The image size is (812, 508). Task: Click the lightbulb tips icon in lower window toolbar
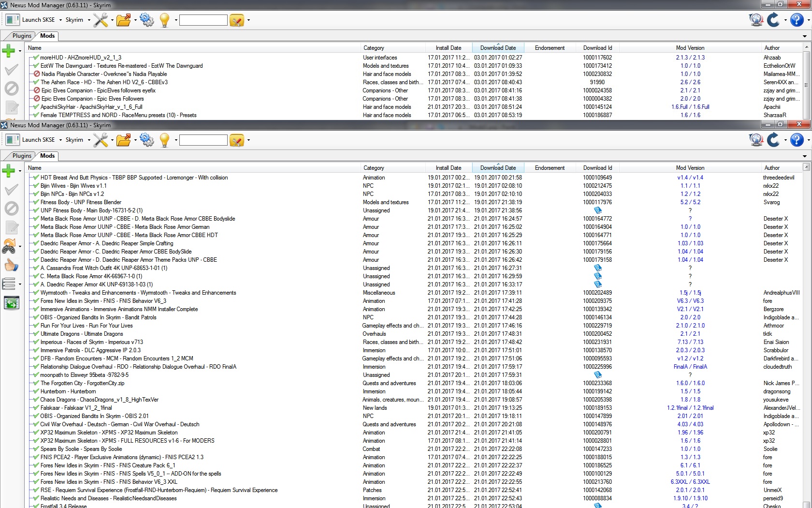click(x=164, y=140)
